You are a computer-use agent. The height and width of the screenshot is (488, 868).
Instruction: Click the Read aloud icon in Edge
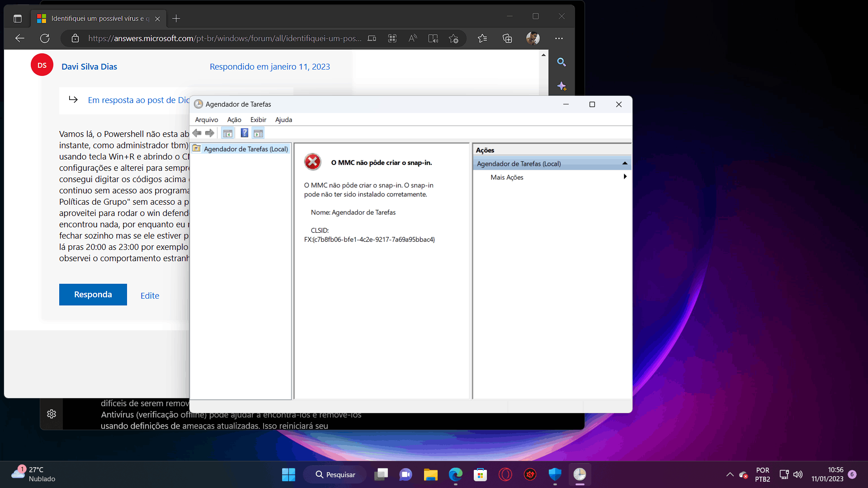pos(413,38)
